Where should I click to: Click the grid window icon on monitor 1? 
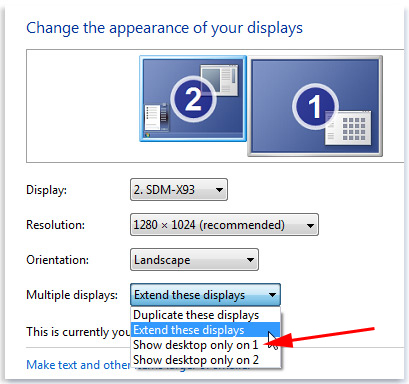pos(349,128)
